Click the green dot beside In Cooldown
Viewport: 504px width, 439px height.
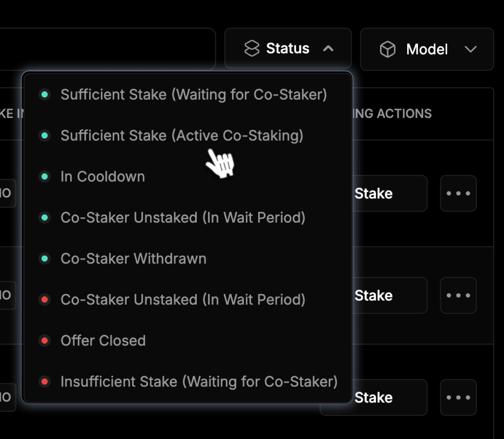(x=45, y=176)
